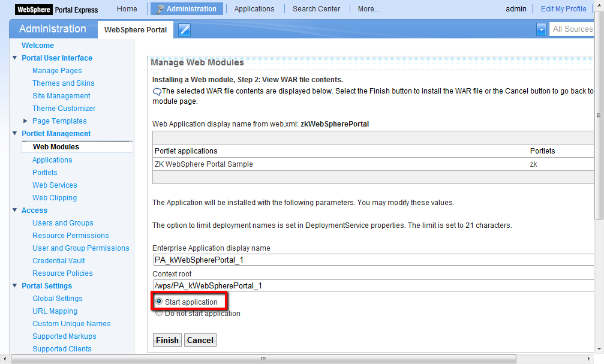Viewport: 604px width, 364px height.
Task: Edit Enterprise Application display name field
Action: 373,260
